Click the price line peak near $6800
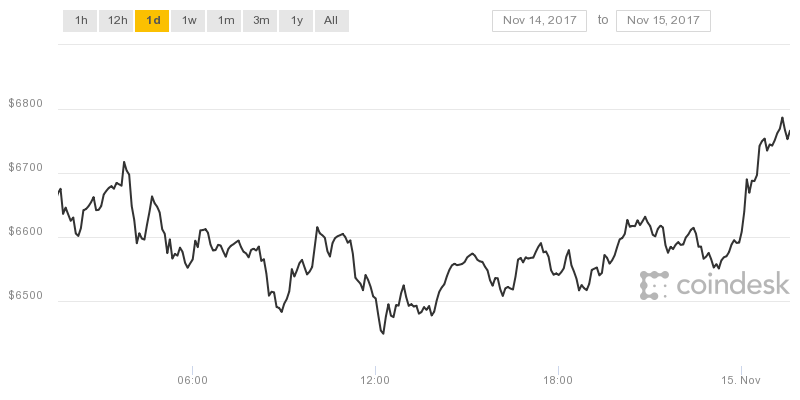Screen dimensions: 800x400 point(782,118)
